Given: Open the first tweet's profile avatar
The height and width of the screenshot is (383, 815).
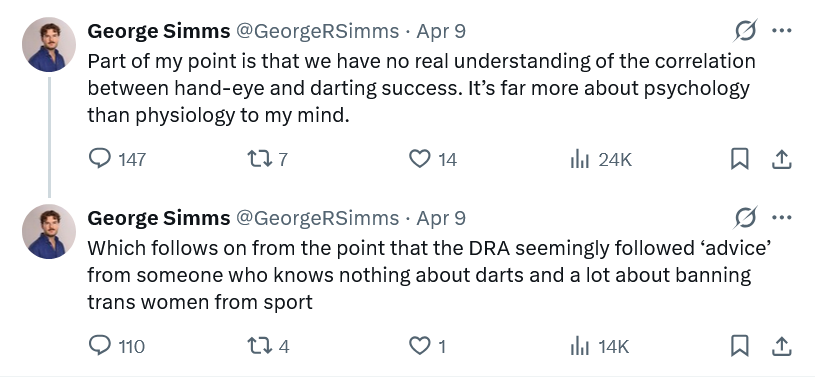Looking at the screenshot, I should click(49, 44).
